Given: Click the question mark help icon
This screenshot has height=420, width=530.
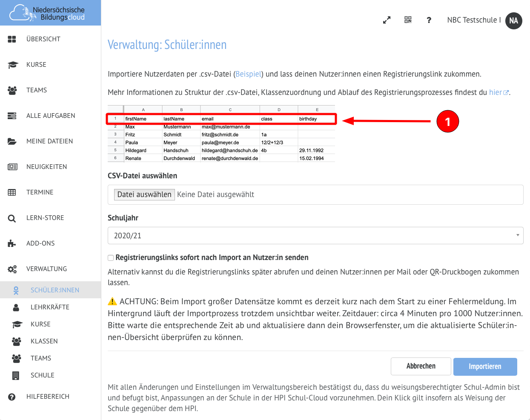Looking at the screenshot, I should tap(429, 20).
